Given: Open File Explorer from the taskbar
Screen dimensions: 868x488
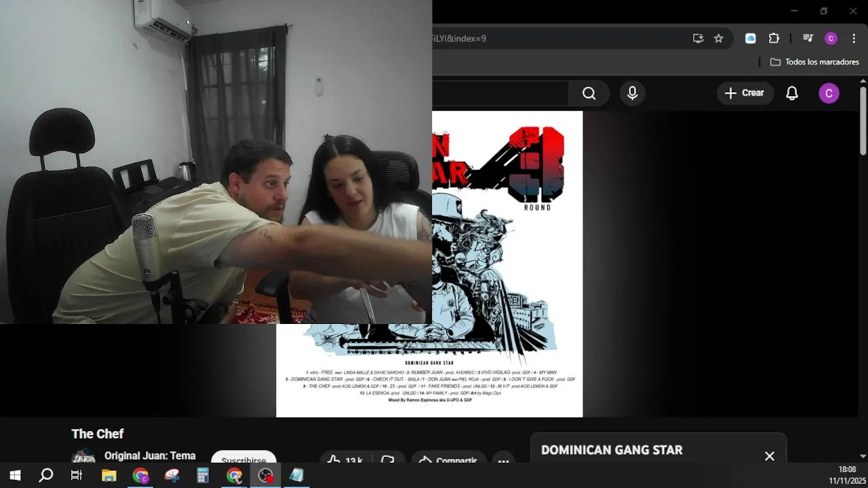Looking at the screenshot, I should 108,475.
